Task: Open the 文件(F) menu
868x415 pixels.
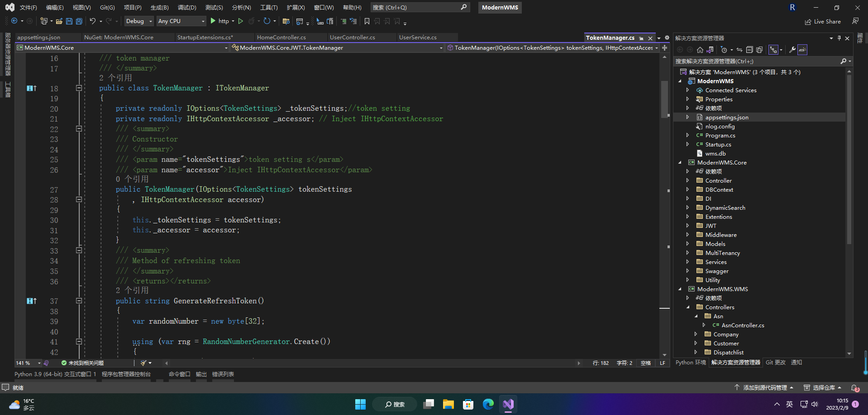Action: pos(29,8)
